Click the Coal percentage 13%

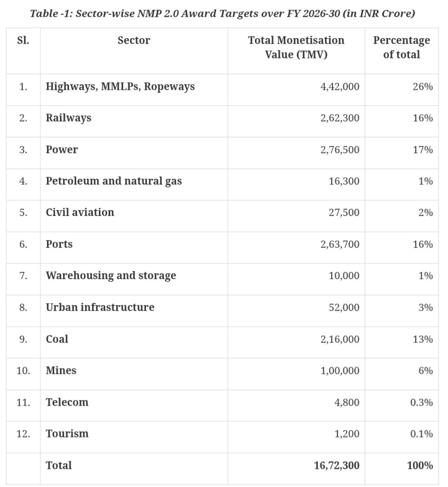(422, 339)
